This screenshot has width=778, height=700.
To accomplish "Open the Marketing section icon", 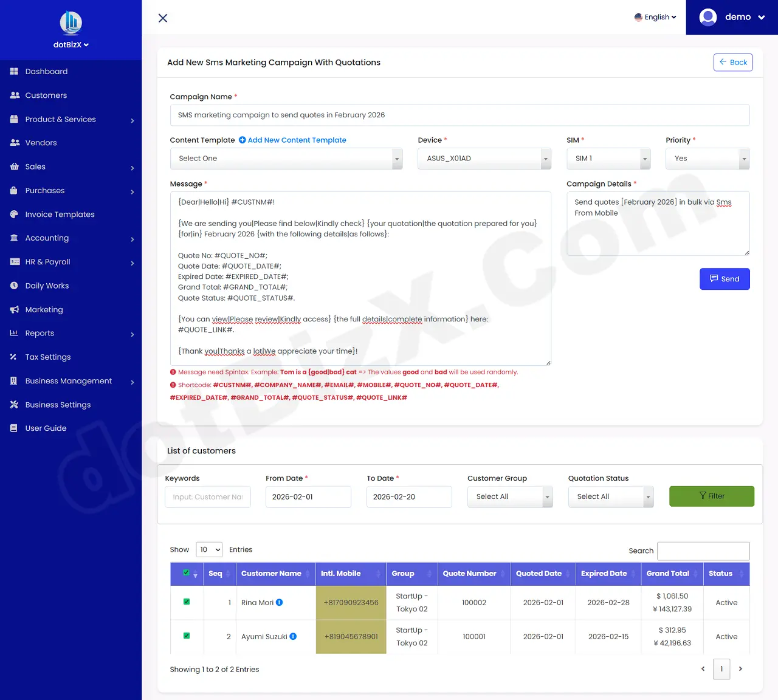I will 13,309.
